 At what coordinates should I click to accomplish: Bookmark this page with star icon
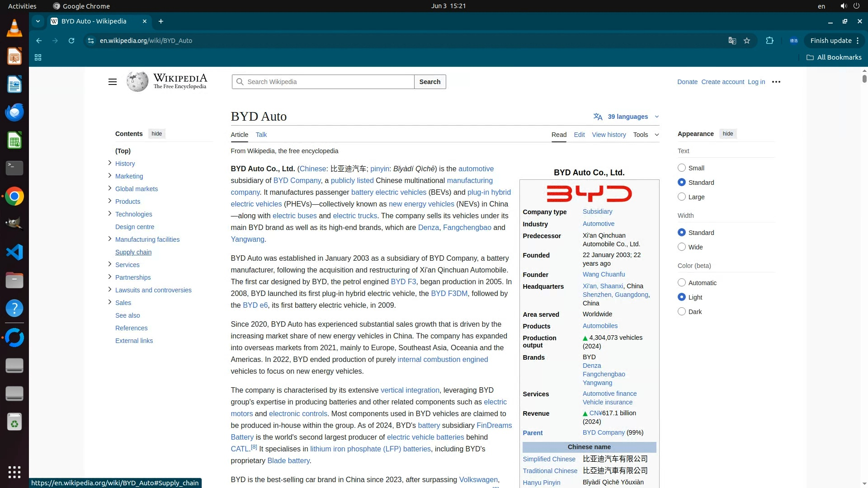(747, 41)
